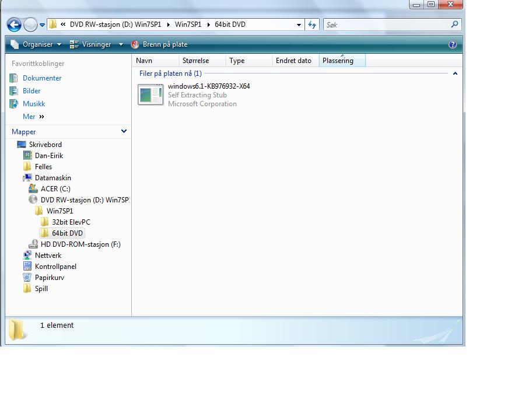532x399 pixels.
Task: Sort by Størrelse column header
Action: [202, 61]
